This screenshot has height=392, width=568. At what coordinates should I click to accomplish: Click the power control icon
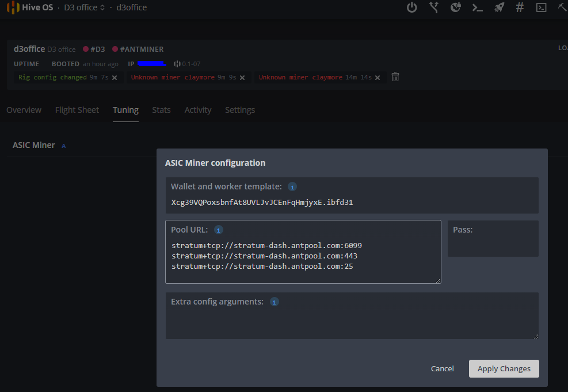tap(411, 7)
